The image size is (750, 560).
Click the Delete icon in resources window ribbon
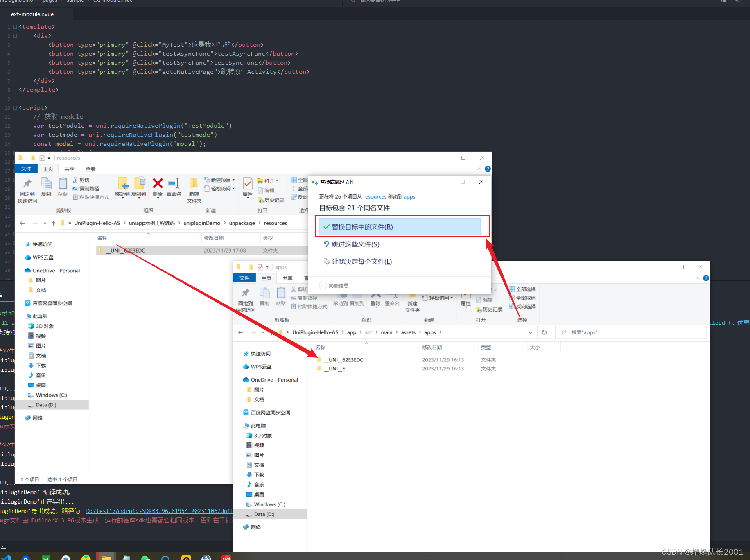coord(158,187)
